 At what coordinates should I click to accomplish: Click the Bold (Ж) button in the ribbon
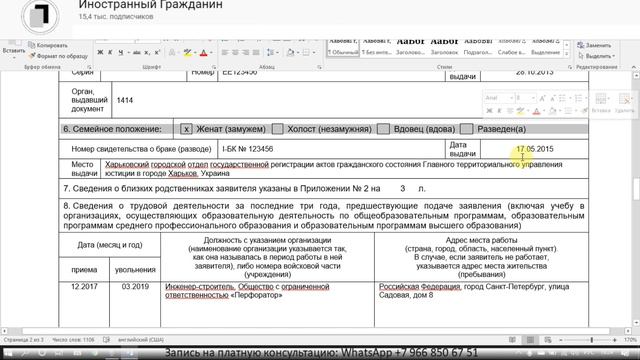[x=100, y=53]
